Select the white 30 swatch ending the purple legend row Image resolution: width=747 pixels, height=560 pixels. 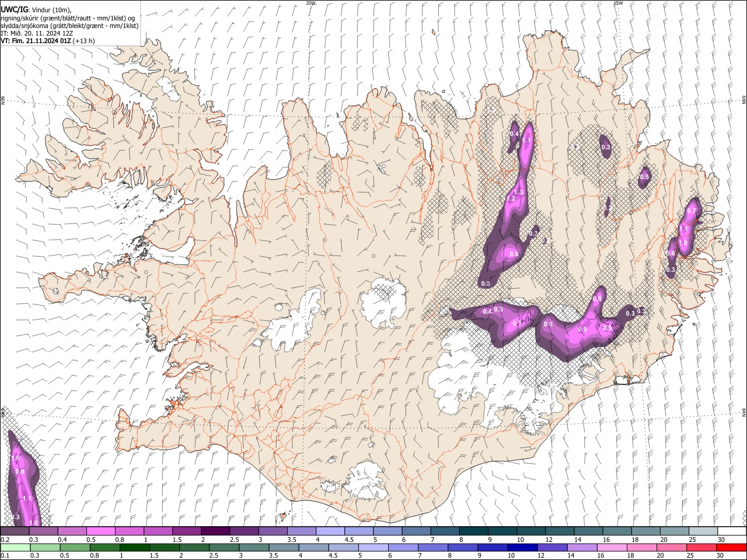pos(732,531)
